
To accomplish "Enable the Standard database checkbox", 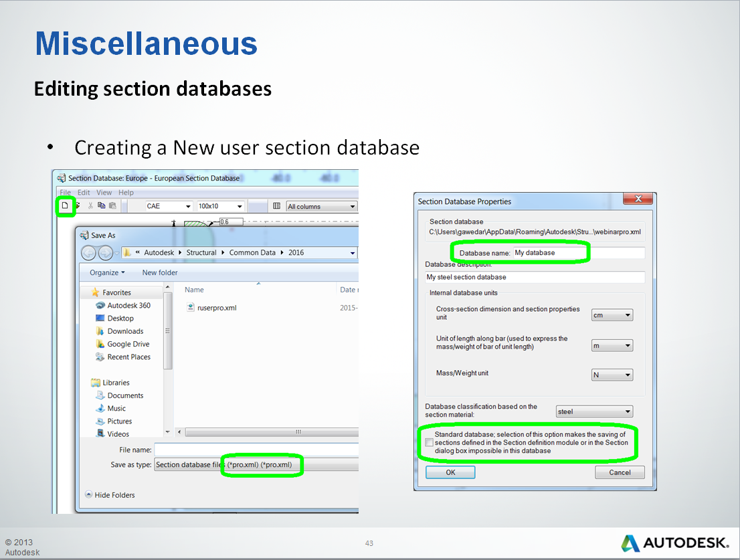I will [x=429, y=442].
